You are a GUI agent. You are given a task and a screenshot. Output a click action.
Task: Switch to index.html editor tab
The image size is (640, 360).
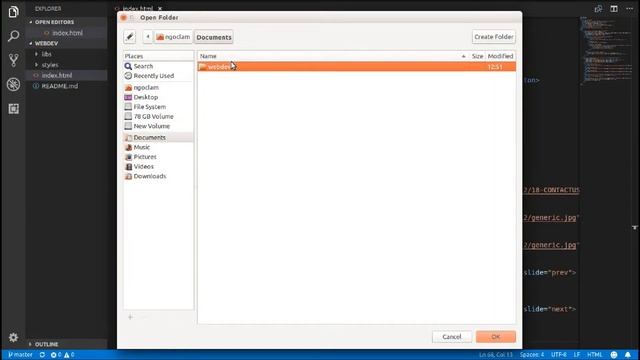pyautogui.click(x=138, y=8)
